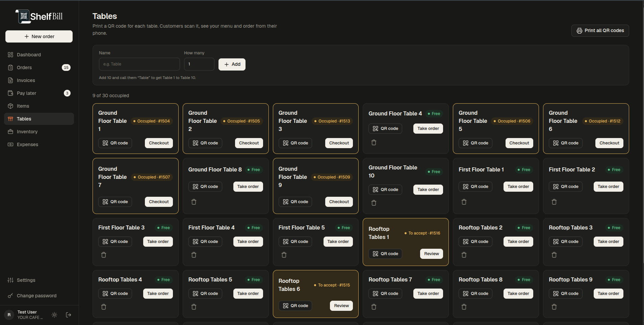Click Print all QR codes button
The image size is (644, 325).
point(600,30)
